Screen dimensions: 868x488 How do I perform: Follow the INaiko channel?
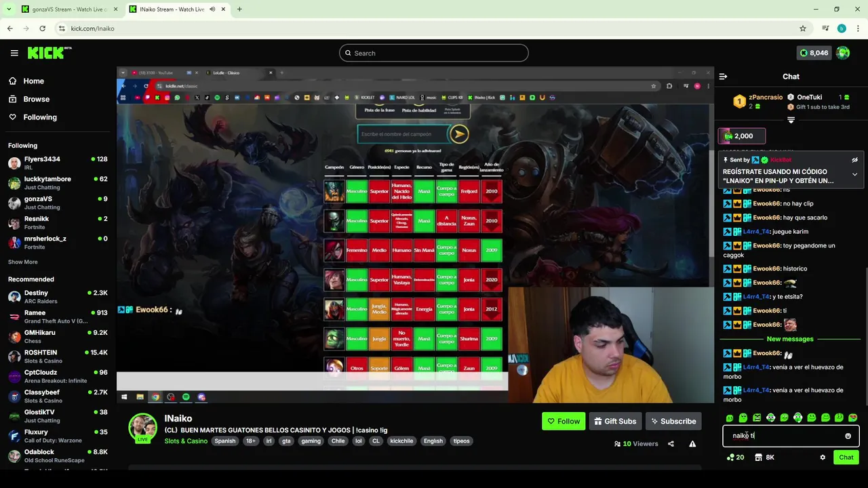pos(564,421)
